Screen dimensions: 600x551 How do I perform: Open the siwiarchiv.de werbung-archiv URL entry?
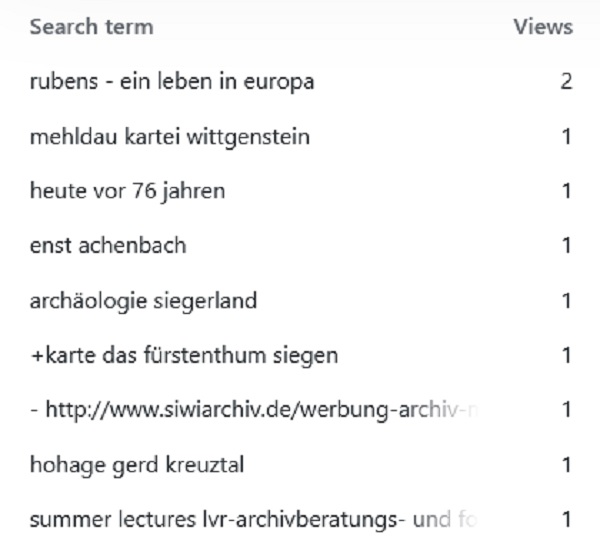point(254,410)
